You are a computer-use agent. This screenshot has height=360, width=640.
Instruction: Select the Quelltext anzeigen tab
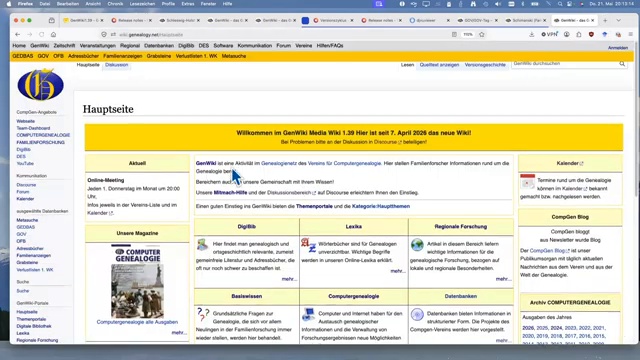tap(439, 65)
